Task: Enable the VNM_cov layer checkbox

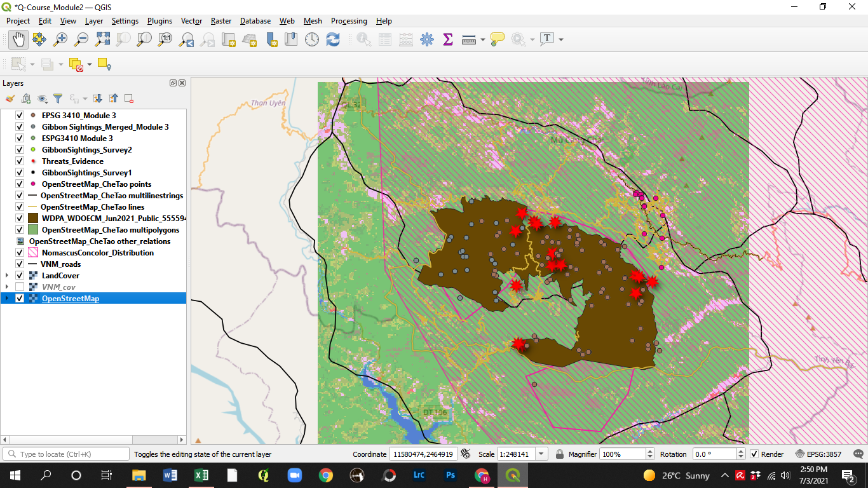Action: pyautogui.click(x=19, y=287)
